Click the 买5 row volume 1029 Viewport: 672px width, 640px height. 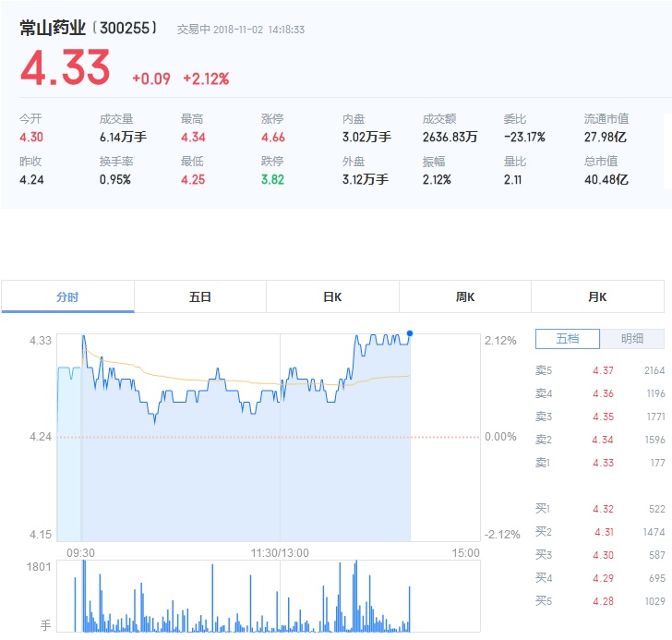click(654, 601)
